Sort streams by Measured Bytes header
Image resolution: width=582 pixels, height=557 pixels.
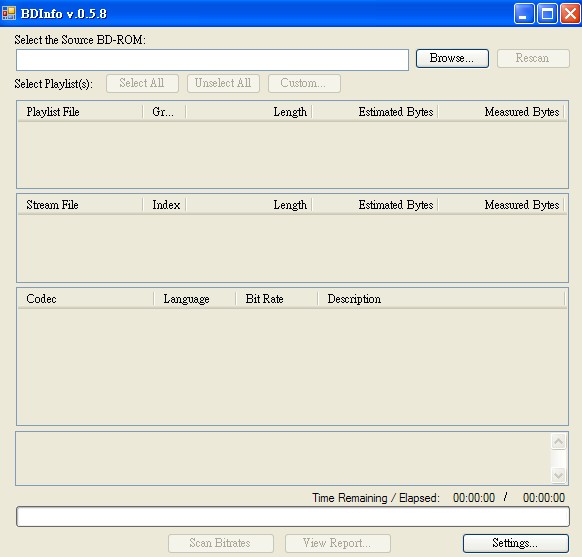click(x=501, y=205)
